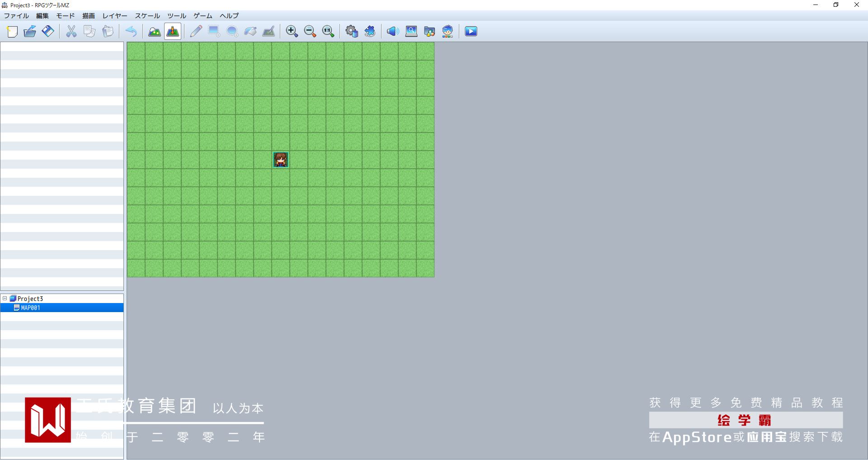Open the ヘルプ menu
This screenshot has height=460, width=868.
(229, 16)
